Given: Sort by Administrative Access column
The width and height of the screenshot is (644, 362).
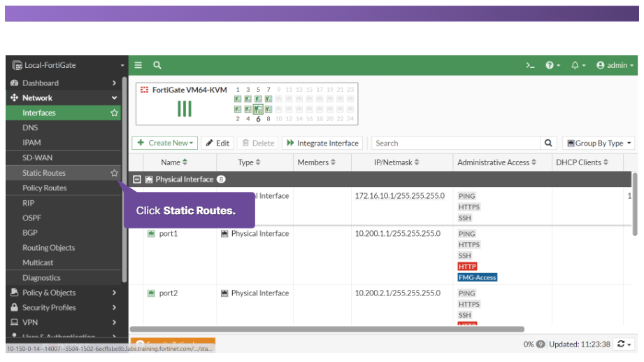Looking at the screenshot, I should tap(497, 162).
